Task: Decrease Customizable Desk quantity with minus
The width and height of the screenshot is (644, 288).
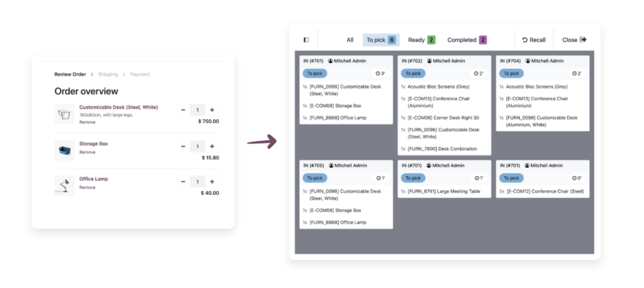Action: point(183,111)
